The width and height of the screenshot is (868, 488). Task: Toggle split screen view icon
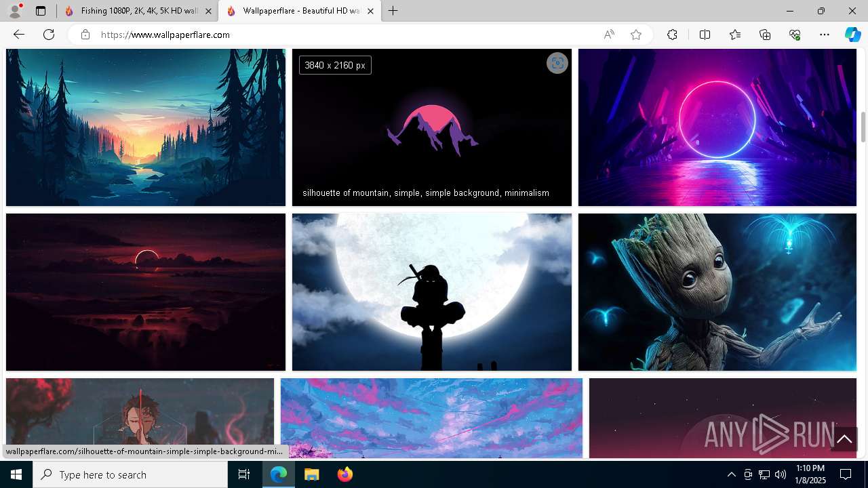(705, 35)
